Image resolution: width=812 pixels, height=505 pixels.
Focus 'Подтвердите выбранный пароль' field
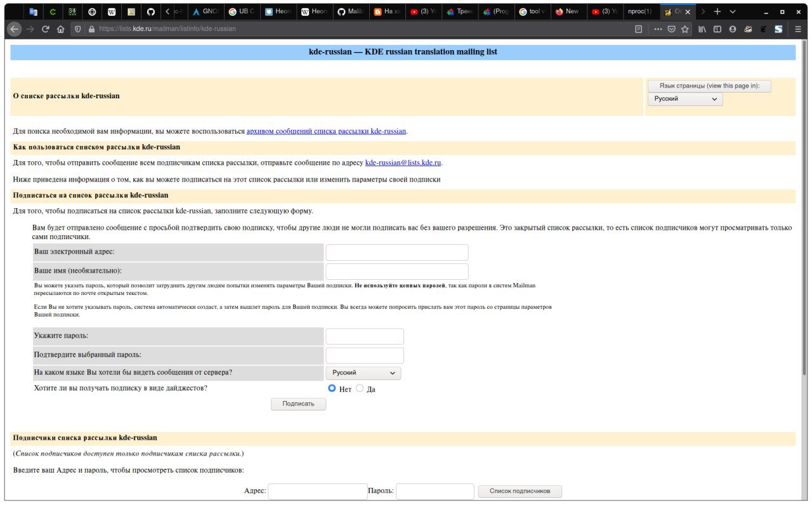365,355
